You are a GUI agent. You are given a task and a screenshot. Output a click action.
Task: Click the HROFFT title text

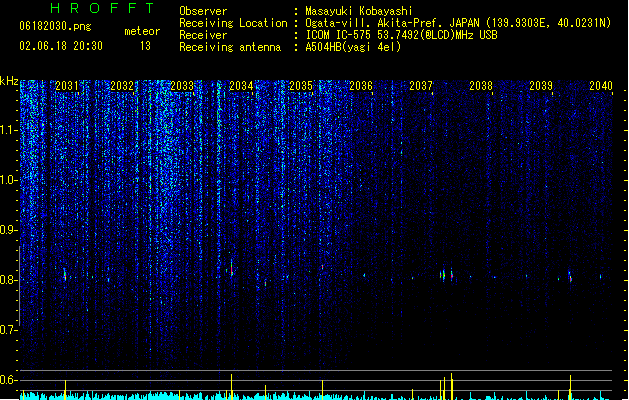pos(102,8)
